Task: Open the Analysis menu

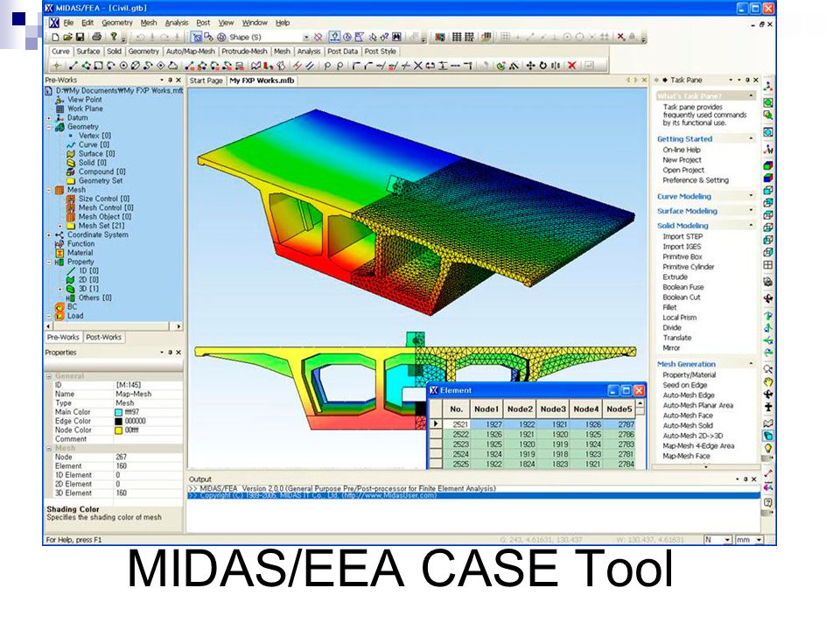Action: pyautogui.click(x=176, y=23)
